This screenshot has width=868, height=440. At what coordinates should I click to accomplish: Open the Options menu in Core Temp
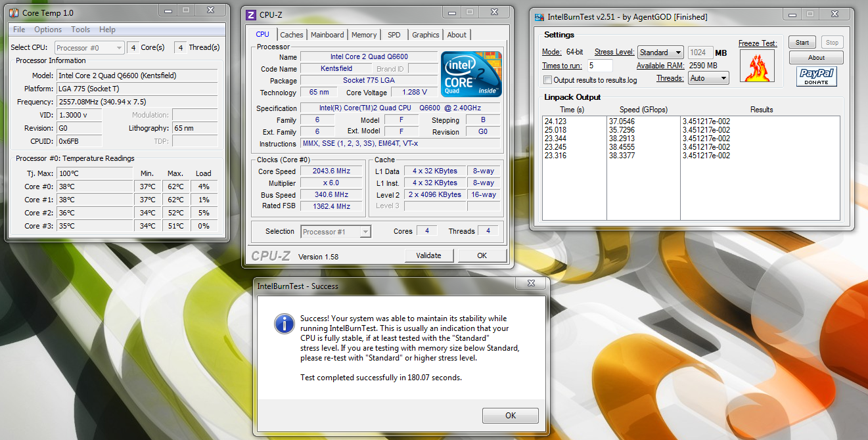48,30
